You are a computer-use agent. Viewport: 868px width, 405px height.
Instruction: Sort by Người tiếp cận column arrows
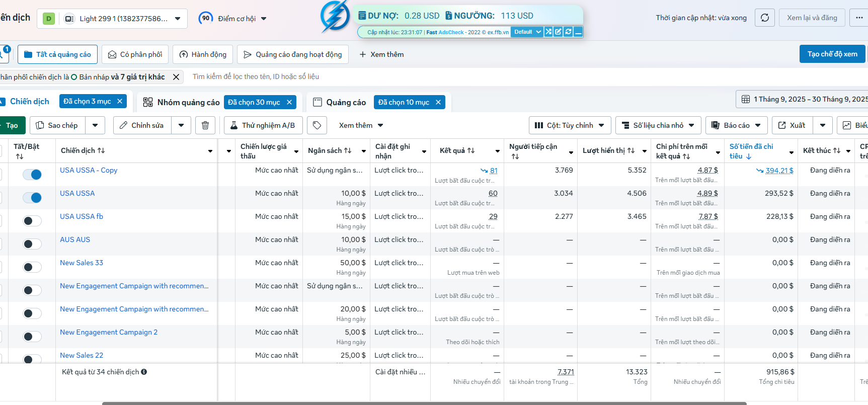coord(515,156)
